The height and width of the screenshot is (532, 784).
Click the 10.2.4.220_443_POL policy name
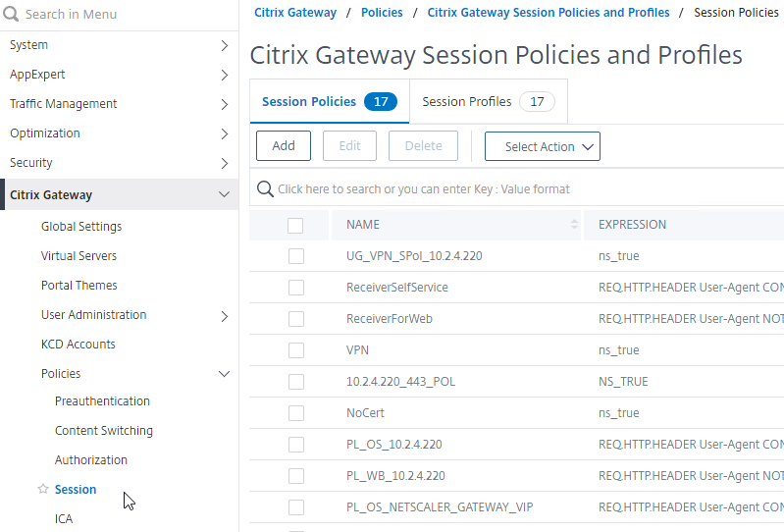401,382
